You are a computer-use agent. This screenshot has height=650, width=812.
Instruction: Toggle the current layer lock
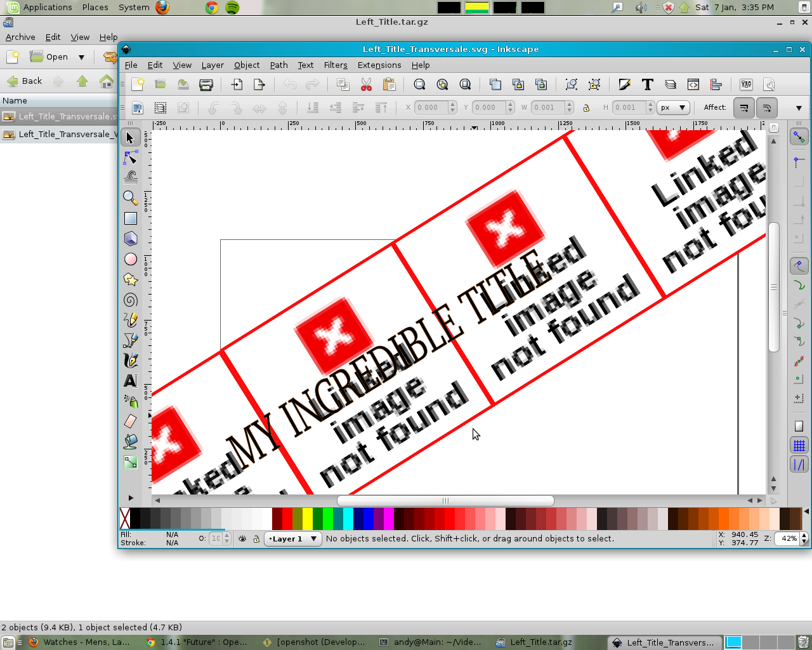click(256, 539)
